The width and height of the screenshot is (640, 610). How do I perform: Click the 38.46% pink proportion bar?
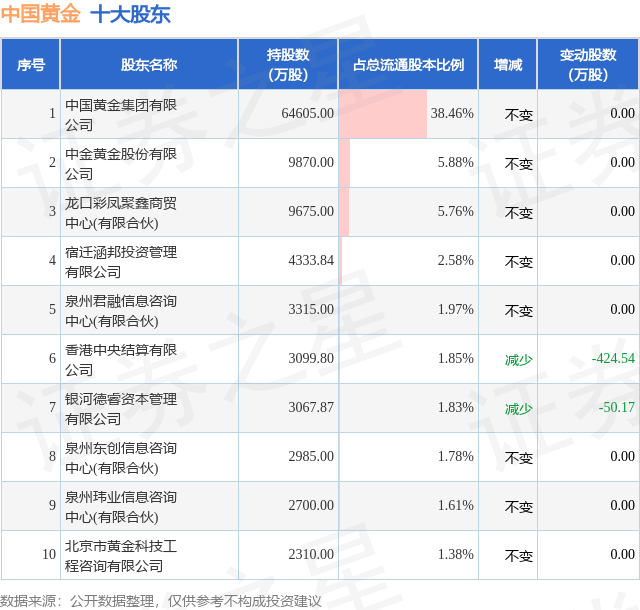point(383,114)
